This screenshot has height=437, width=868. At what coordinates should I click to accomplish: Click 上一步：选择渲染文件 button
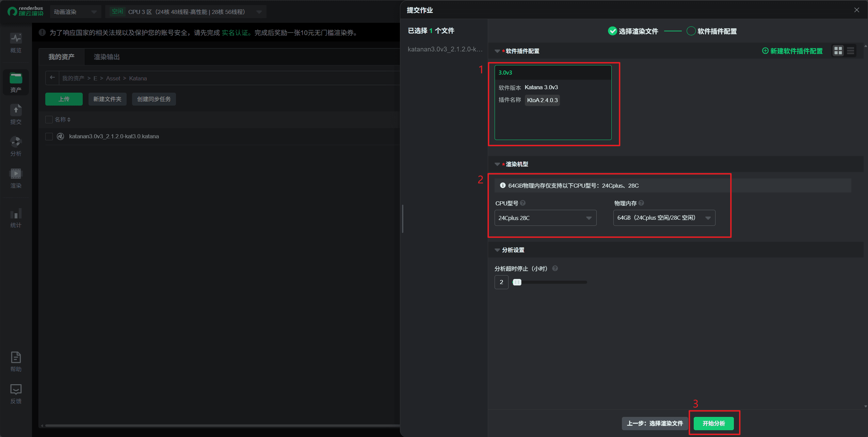655,423
